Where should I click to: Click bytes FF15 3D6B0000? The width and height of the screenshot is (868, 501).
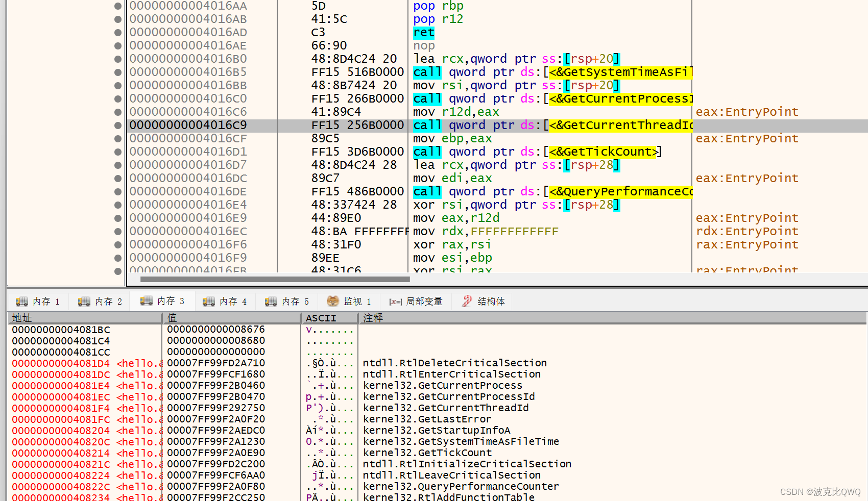(357, 152)
